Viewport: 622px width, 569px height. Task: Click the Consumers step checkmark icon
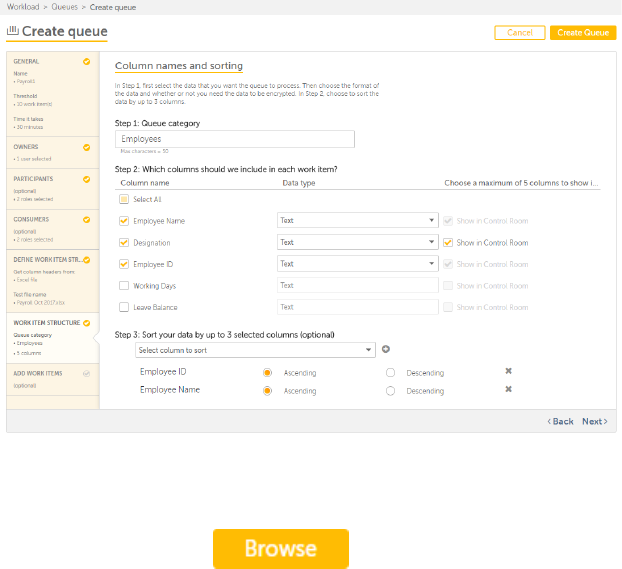click(x=87, y=219)
